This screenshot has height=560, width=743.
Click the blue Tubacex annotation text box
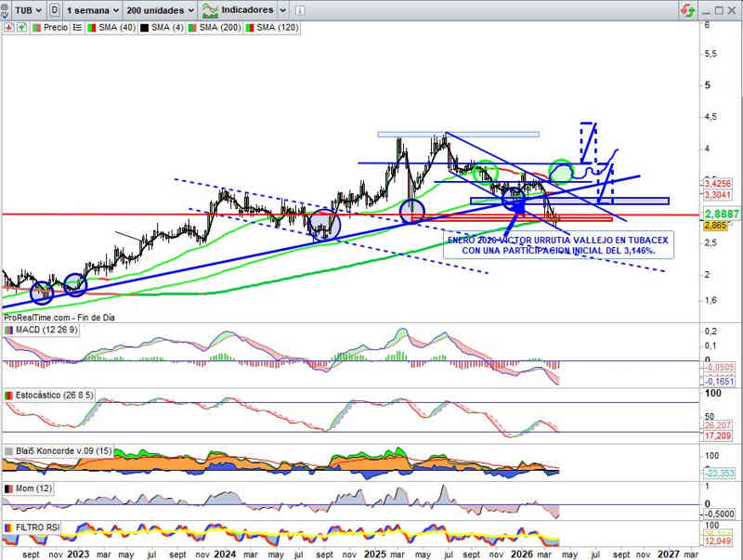pos(559,245)
